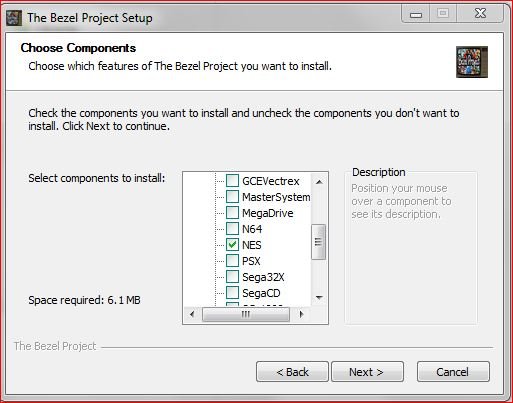Return with the < Back button
This screenshot has width=513, height=403.
[x=292, y=372]
